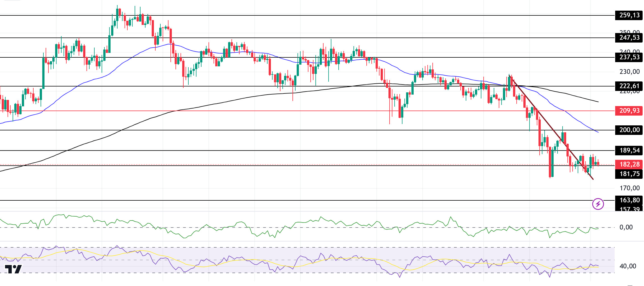The height and width of the screenshot is (286, 644).
Task: Click the 230,00 axis value
Action: pos(629,72)
